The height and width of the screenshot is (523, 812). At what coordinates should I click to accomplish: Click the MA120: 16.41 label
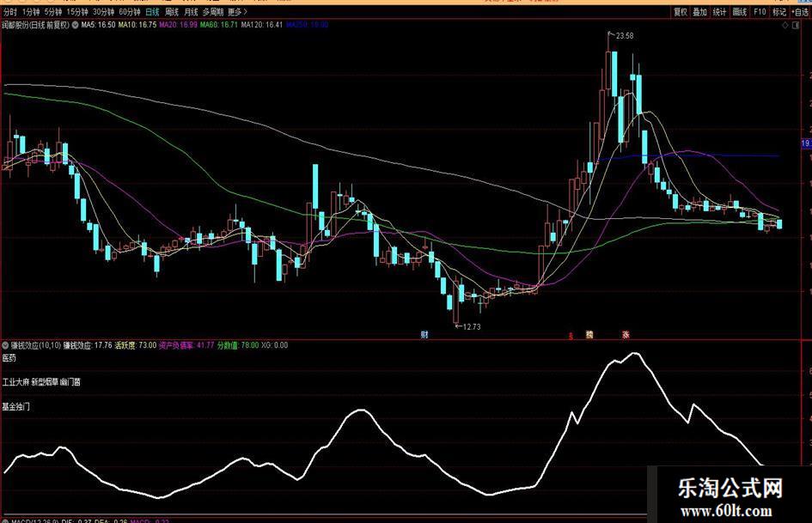[x=262, y=24]
